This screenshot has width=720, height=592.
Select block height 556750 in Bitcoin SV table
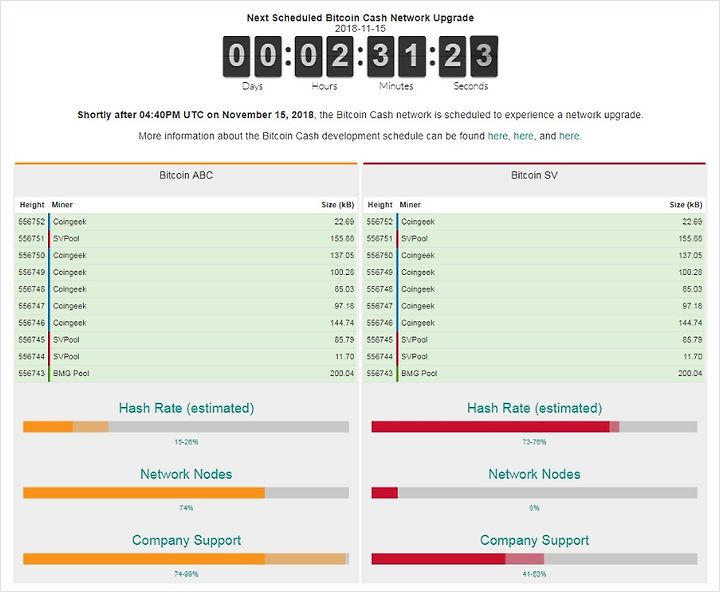click(x=380, y=255)
